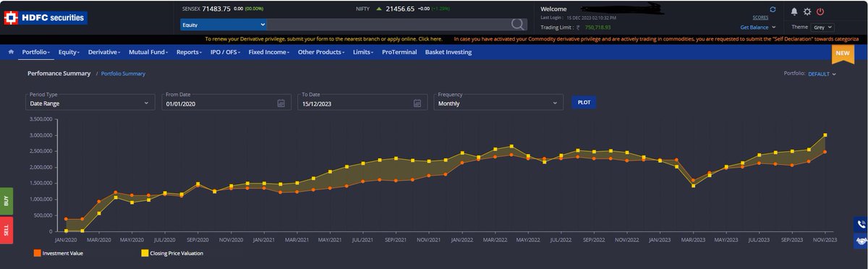Open the Portfolio DEFAULT selector
Screen dimensions: 868x269
[822, 74]
